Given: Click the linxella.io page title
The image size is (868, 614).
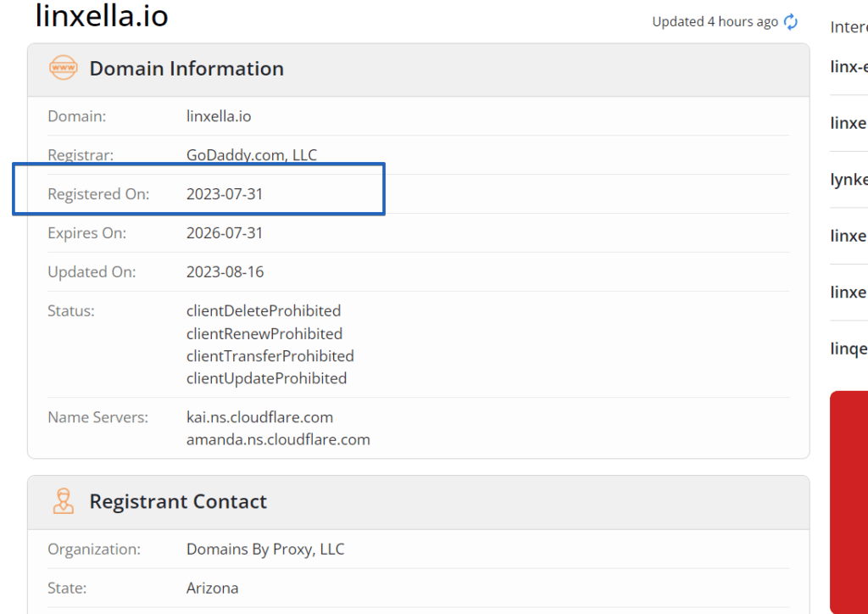Looking at the screenshot, I should point(102,15).
